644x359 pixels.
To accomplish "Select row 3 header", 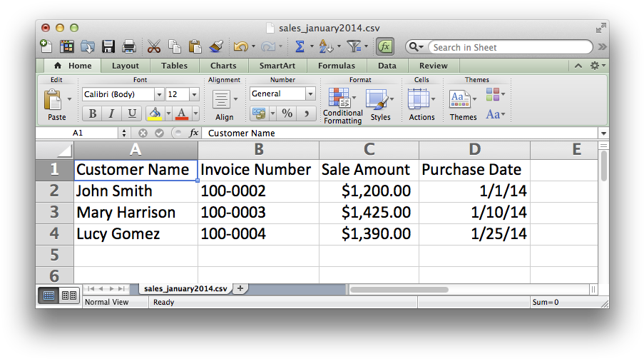I will pos(55,213).
